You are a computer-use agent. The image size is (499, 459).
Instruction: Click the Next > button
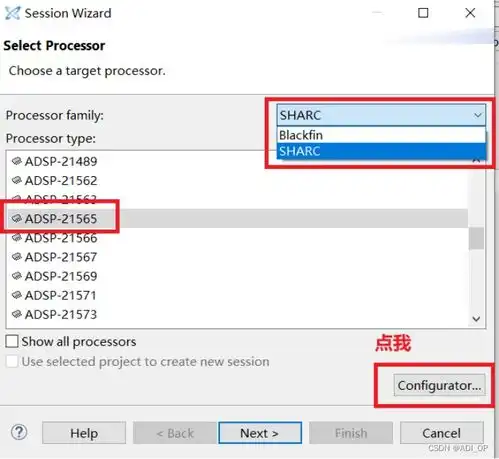tap(260, 433)
